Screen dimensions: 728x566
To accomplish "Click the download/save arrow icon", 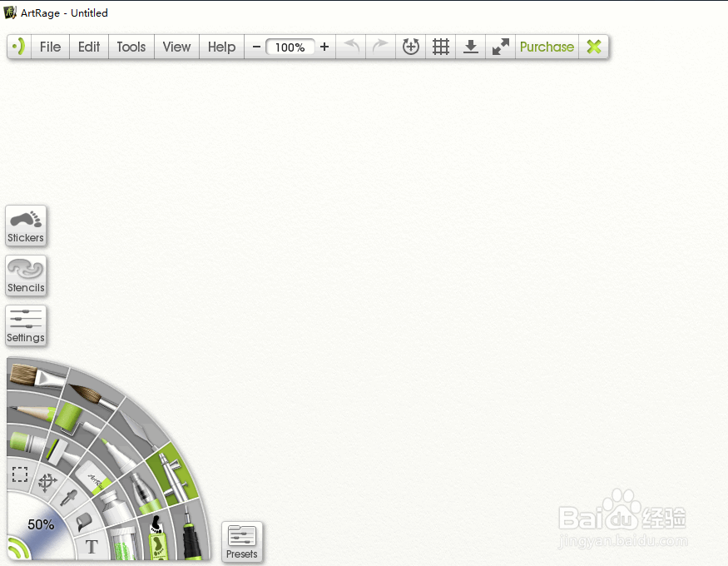I will click(470, 47).
